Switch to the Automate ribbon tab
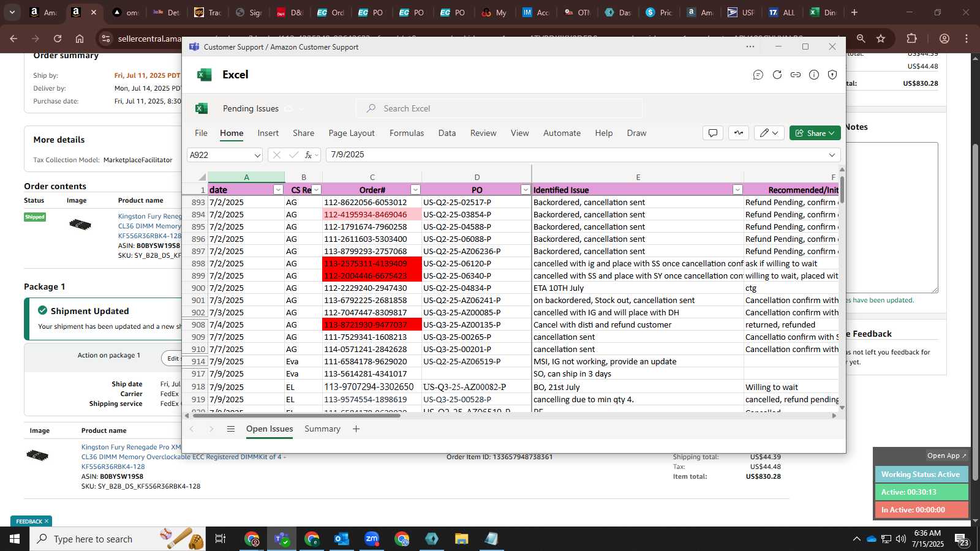This screenshot has width=980, height=551. (x=562, y=133)
